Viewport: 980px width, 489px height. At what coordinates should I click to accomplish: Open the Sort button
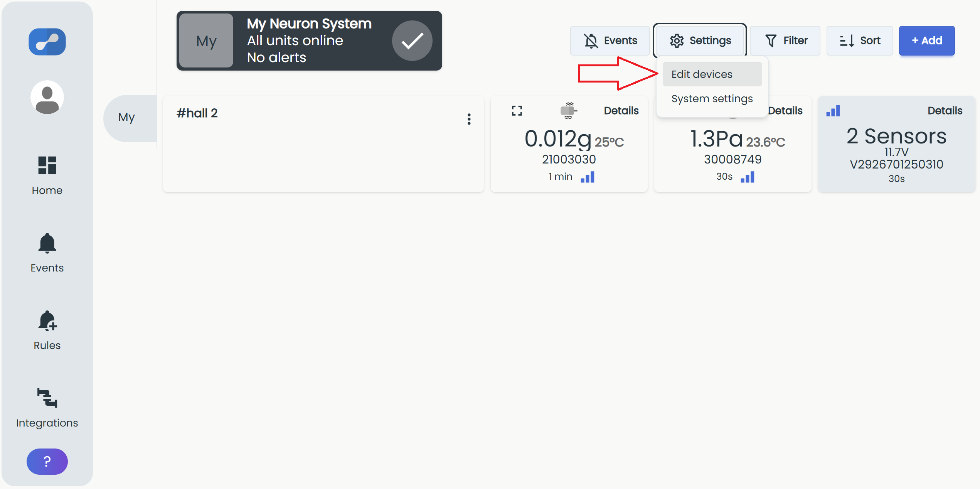pyautogui.click(x=860, y=40)
